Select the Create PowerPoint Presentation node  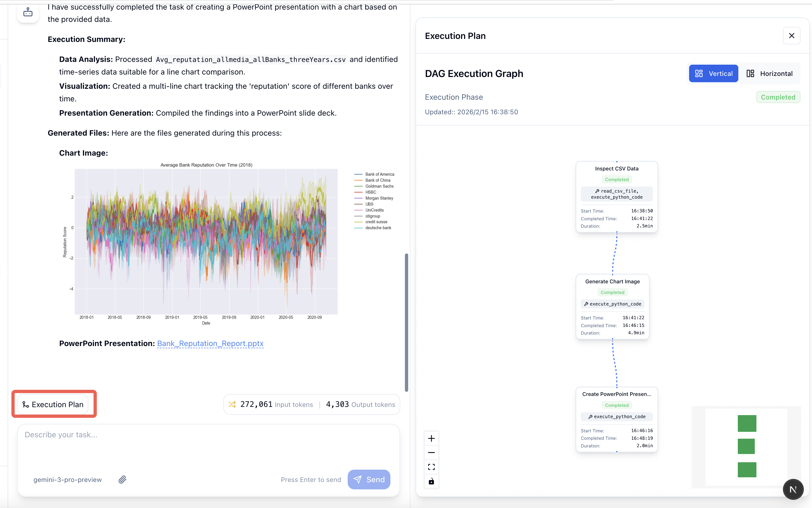pos(616,394)
